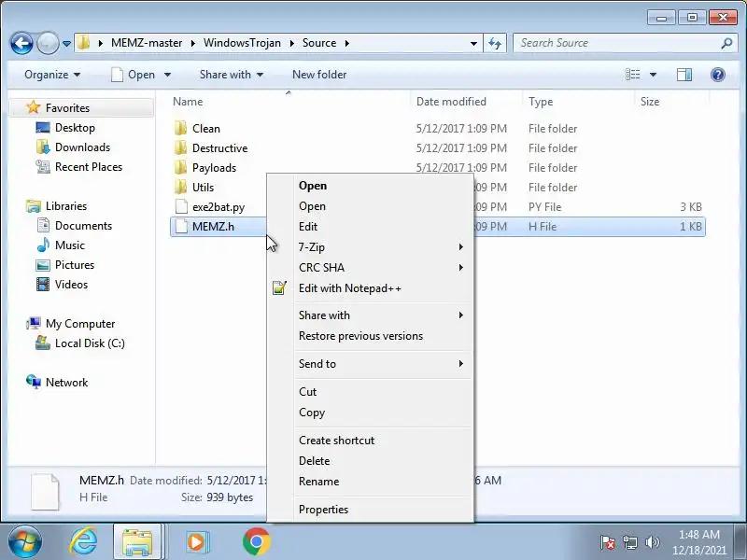This screenshot has width=747, height=560.
Task: Open the address bar history dropdown
Action: (473, 43)
